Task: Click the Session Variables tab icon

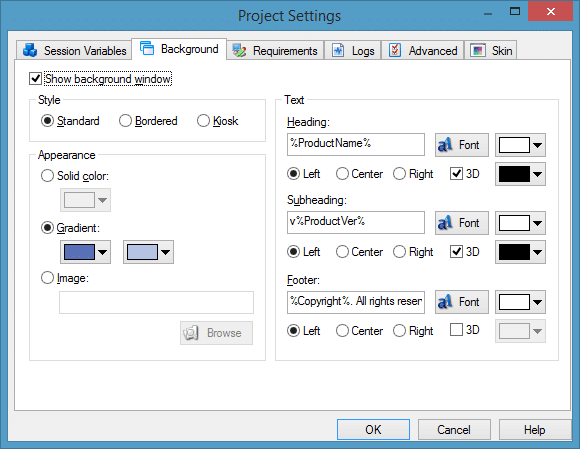Action: pyautogui.click(x=30, y=50)
